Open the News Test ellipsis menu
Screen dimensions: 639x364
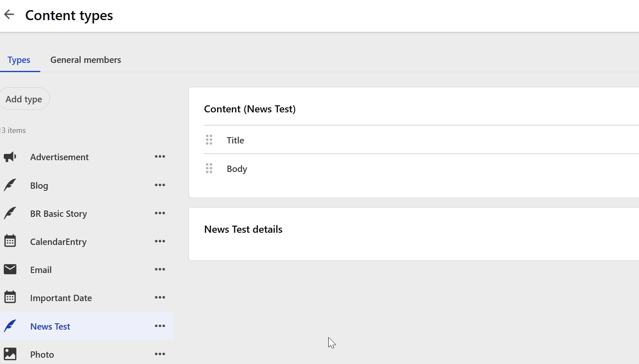point(160,326)
